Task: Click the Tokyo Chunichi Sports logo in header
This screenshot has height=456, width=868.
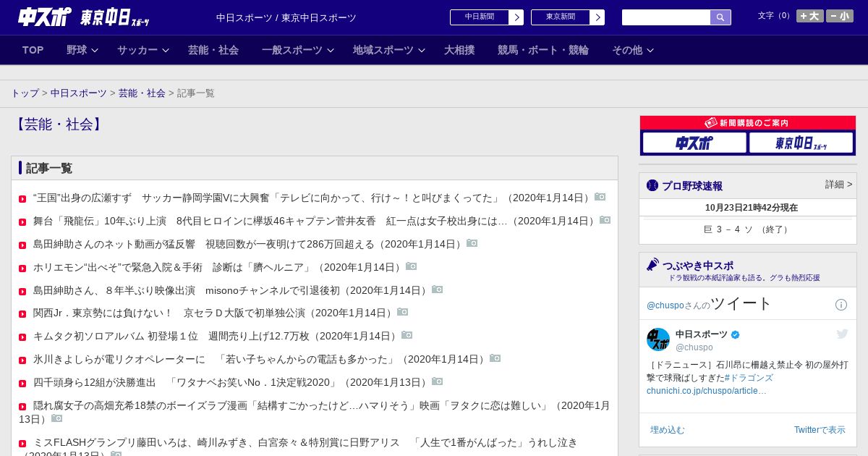Action: [114, 17]
